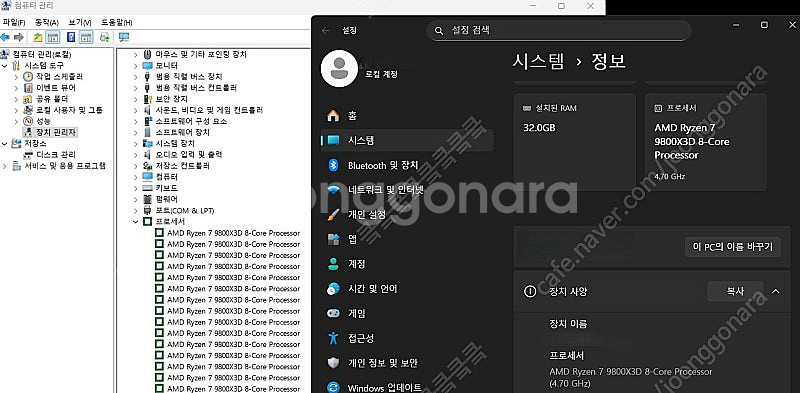This screenshot has width=800, height=393.
Task: Open 접근성 accessibility settings
Action: pyautogui.click(x=407, y=338)
